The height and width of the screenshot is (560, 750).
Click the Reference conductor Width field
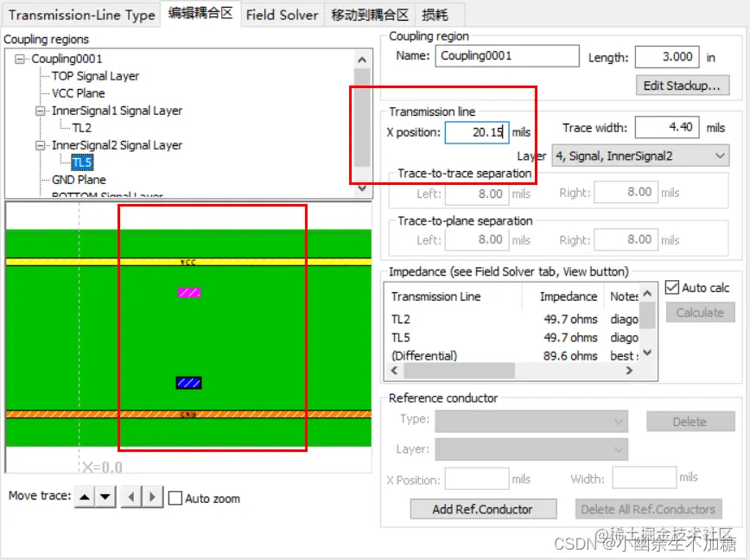[645, 478]
